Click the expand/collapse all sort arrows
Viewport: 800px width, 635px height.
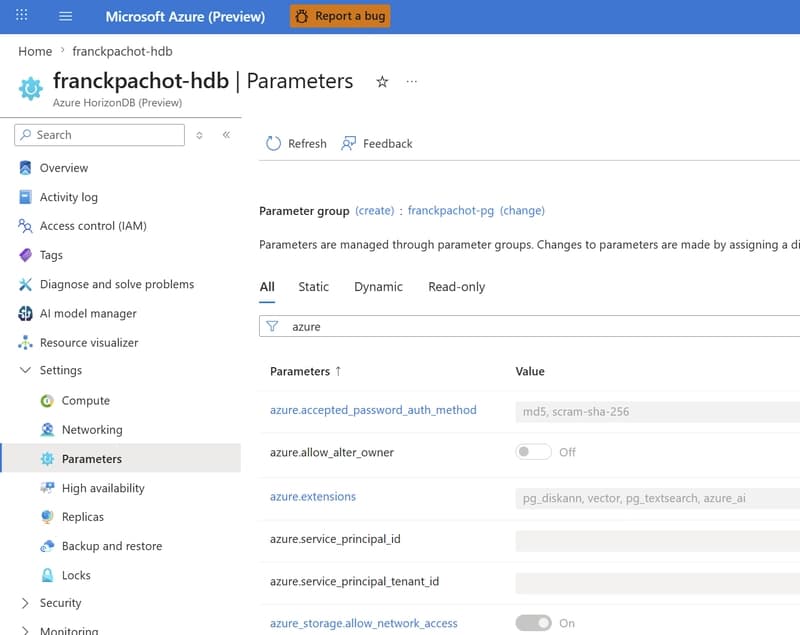pos(199,135)
